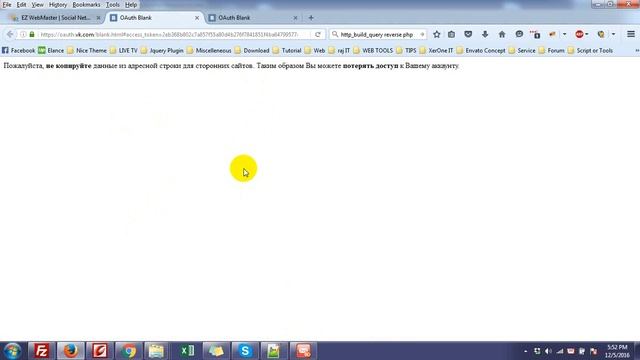Open the WEB TOOLS bookmark folder

click(373, 51)
